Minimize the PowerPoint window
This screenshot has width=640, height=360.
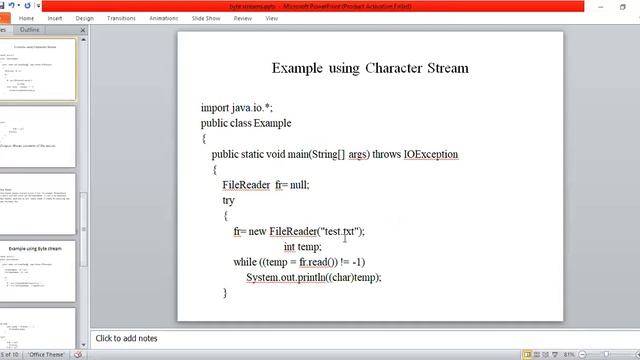pos(600,7)
